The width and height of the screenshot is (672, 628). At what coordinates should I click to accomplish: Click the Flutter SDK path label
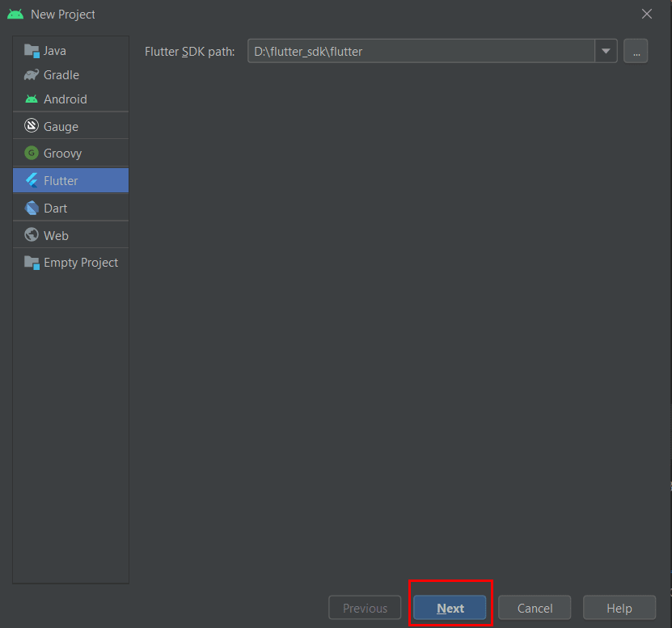coord(190,52)
